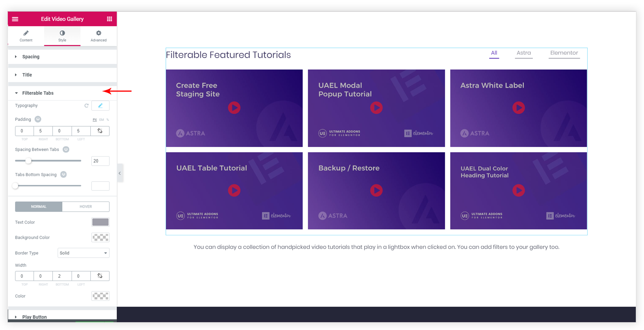Toggle Padding linked values icon
This screenshot has width=644, height=330.
[x=100, y=131]
